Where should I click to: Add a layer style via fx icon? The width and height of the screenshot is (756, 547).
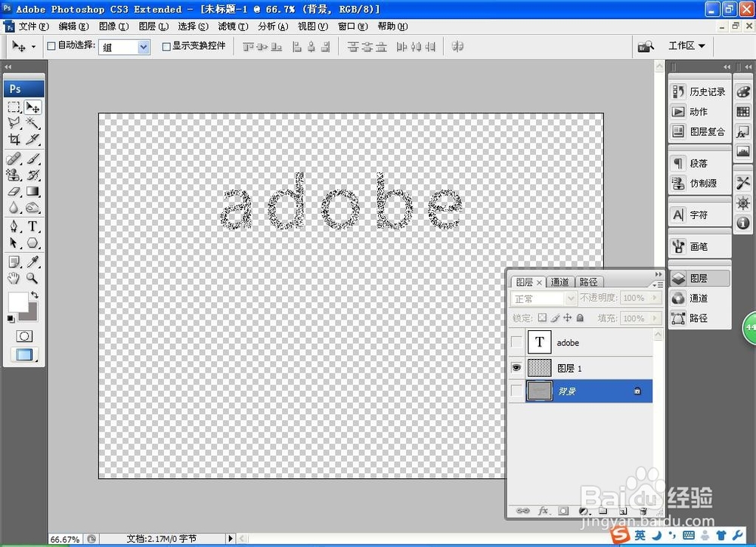[544, 511]
